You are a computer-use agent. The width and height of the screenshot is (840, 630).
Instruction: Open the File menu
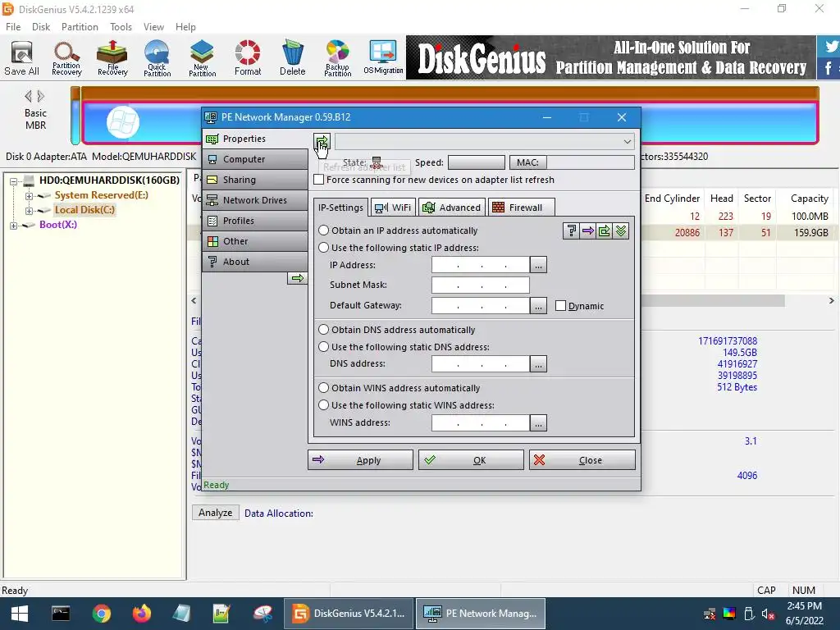[x=13, y=27]
